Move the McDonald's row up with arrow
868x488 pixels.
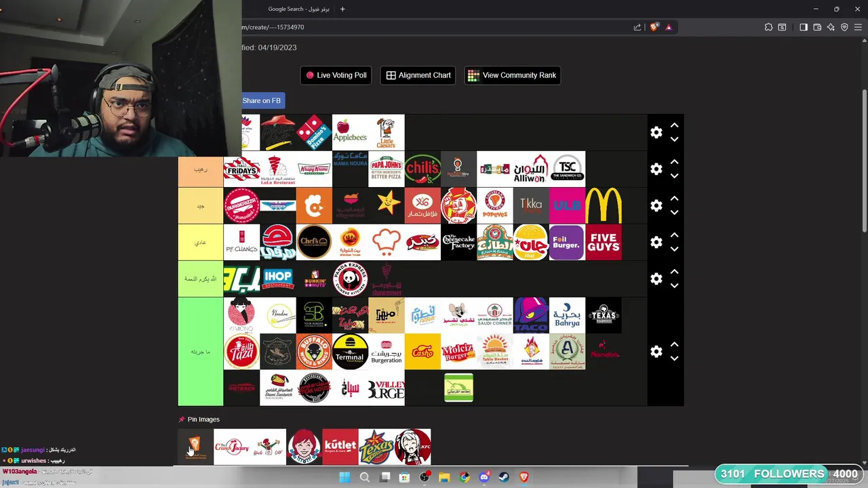(x=674, y=199)
